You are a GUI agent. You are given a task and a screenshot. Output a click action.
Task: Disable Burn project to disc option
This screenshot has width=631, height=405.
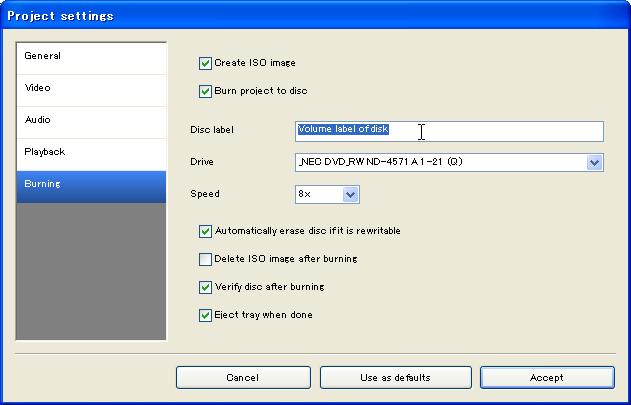tap(206, 91)
